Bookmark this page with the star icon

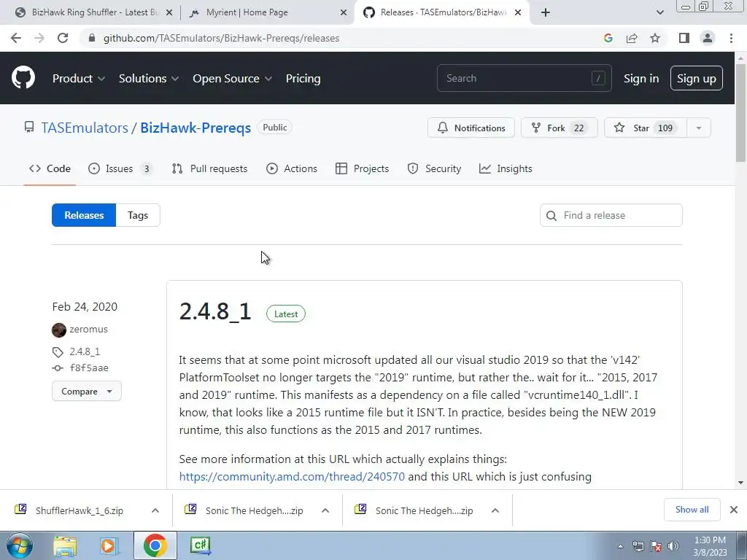(x=655, y=38)
